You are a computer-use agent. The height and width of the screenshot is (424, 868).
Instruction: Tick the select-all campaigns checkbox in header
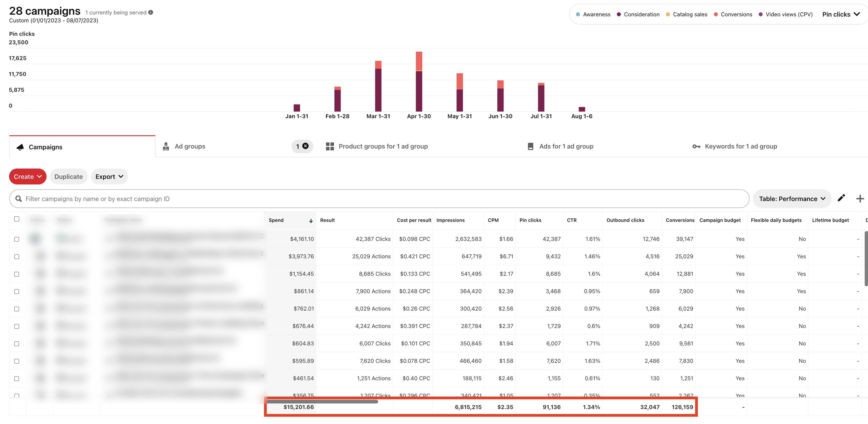17,219
